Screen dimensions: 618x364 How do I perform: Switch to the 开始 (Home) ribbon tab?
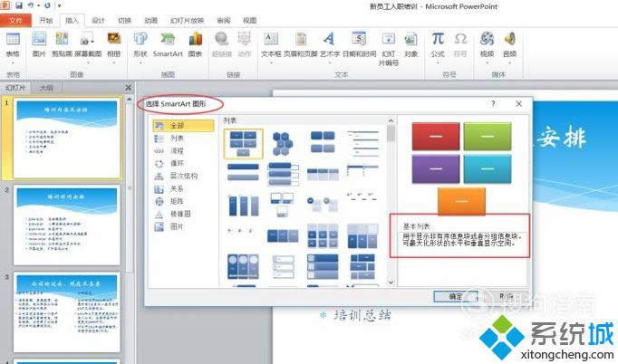(x=45, y=21)
